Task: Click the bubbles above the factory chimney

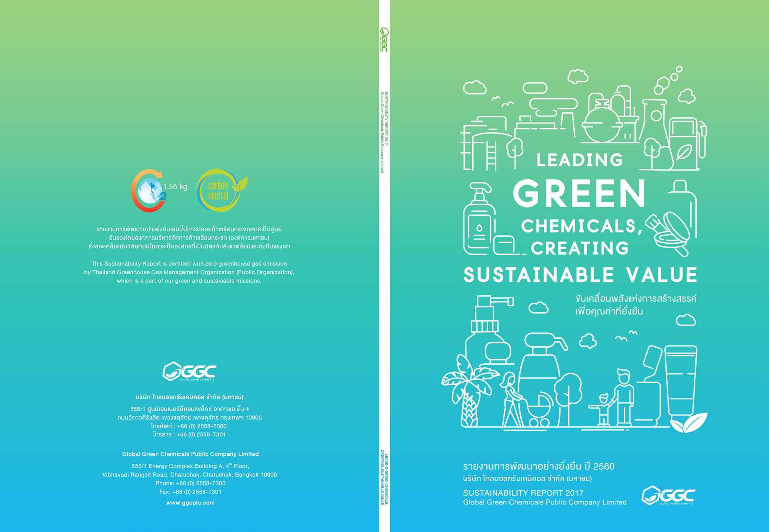Action: (667, 80)
